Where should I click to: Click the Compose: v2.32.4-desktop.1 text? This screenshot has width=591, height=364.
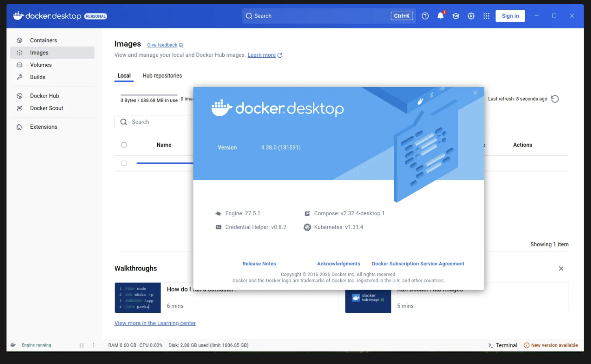click(x=350, y=213)
